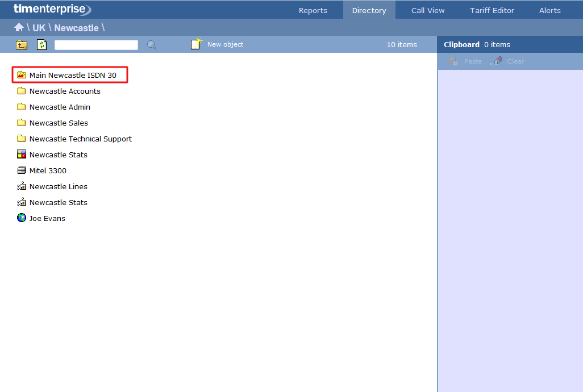Open the Tariff Editor tab

point(492,10)
